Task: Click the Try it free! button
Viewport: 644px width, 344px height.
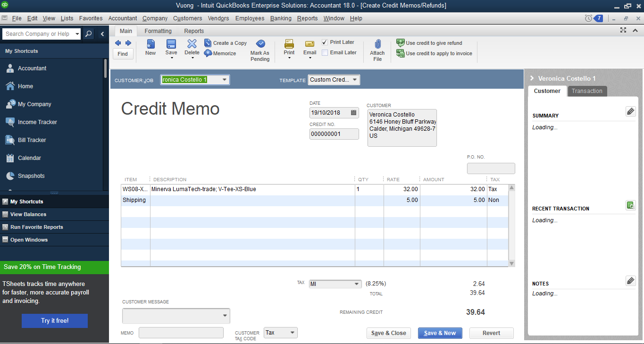Action: [55, 321]
